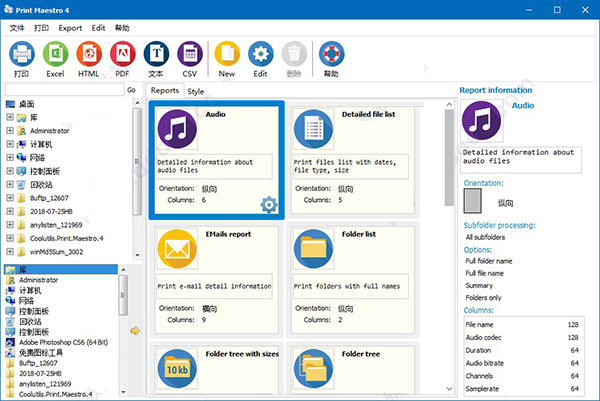Expand the 8uftp_12607 folder node

(x=10, y=198)
